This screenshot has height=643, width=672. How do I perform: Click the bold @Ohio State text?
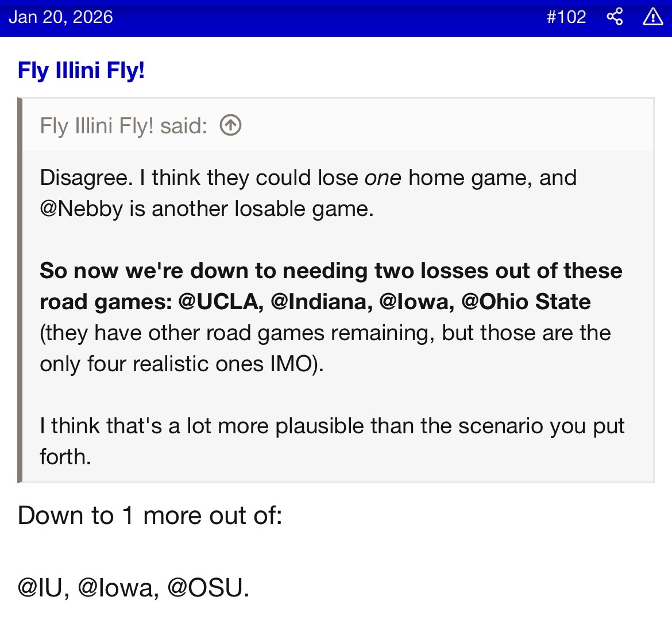tap(526, 302)
